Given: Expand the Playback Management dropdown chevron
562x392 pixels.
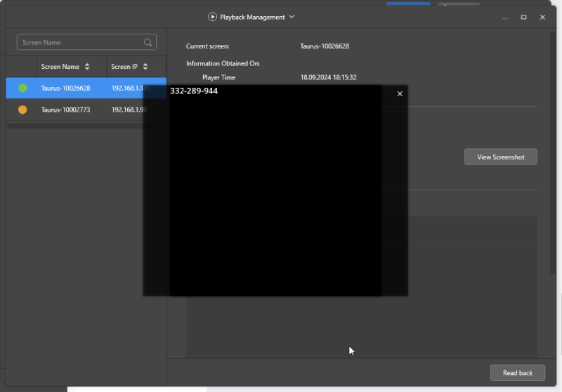Looking at the screenshot, I should click(x=292, y=17).
